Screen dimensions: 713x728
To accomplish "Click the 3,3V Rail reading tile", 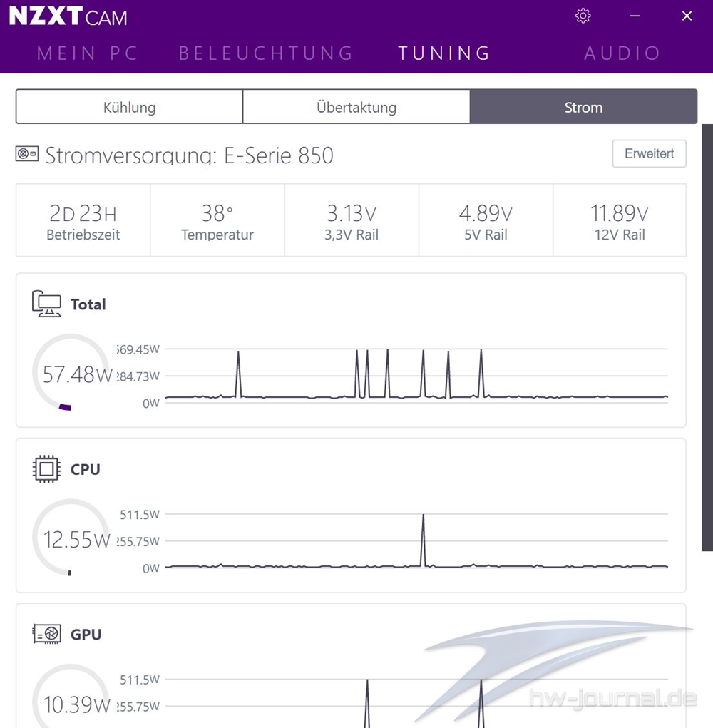I will tap(352, 220).
